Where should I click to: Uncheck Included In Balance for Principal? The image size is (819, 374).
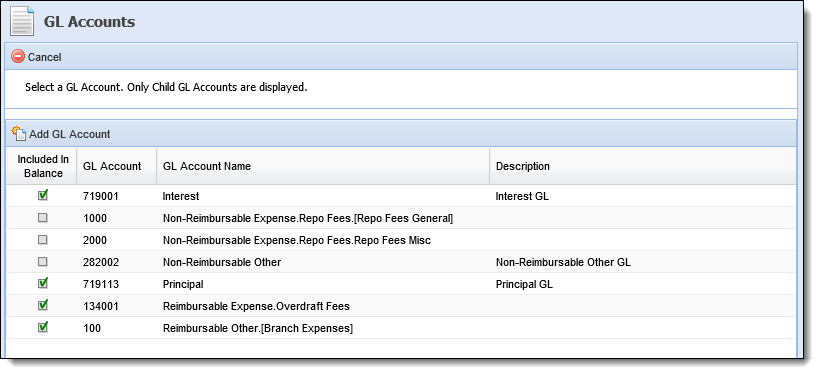43,283
